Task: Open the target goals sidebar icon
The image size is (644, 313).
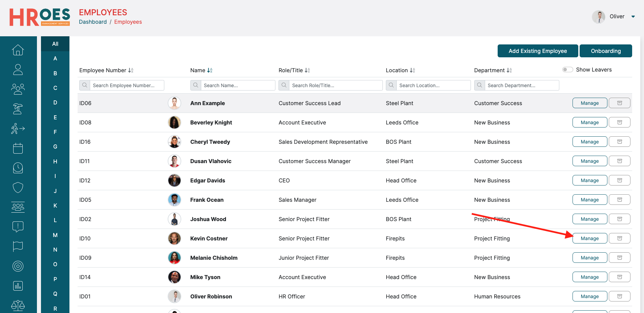Action: (18, 266)
